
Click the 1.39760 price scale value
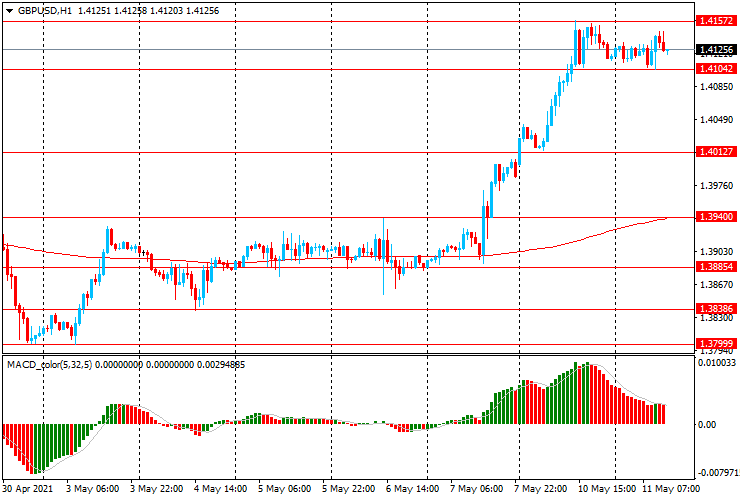coord(716,185)
